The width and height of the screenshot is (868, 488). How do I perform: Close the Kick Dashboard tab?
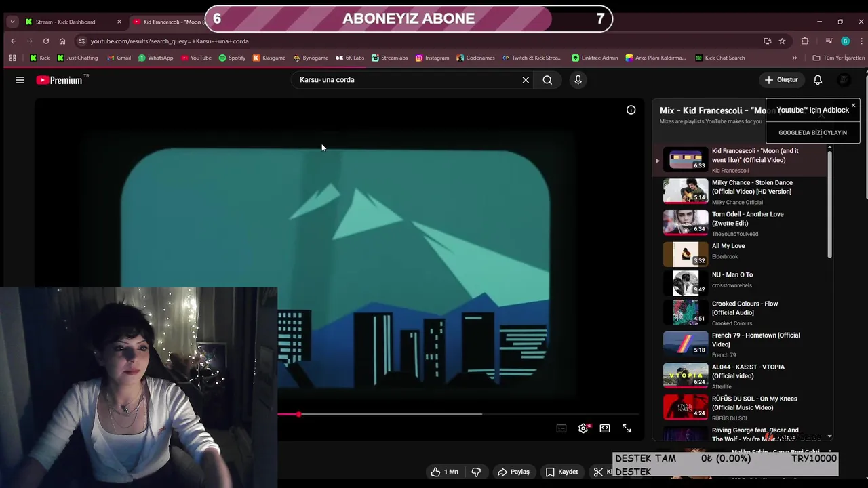pyautogui.click(x=119, y=22)
